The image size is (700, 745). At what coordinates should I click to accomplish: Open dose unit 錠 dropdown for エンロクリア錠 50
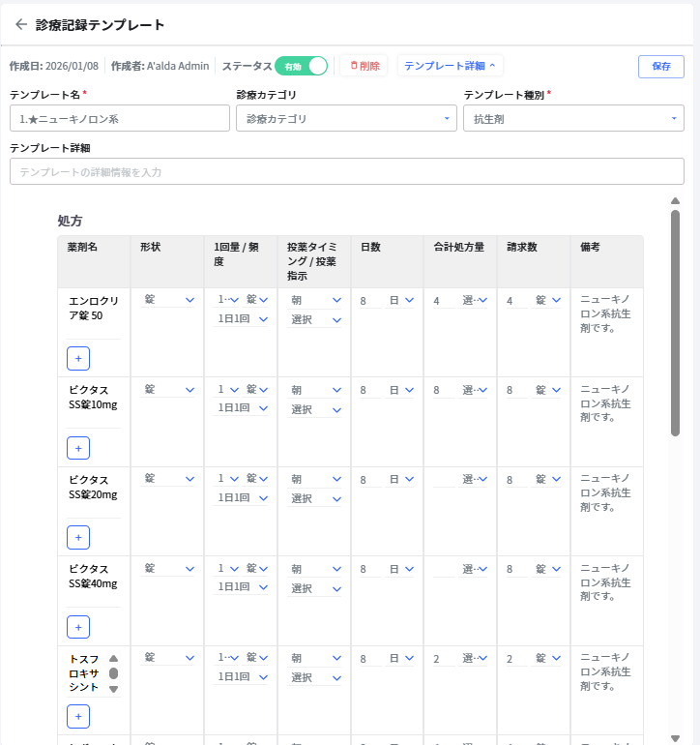click(x=256, y=299)
